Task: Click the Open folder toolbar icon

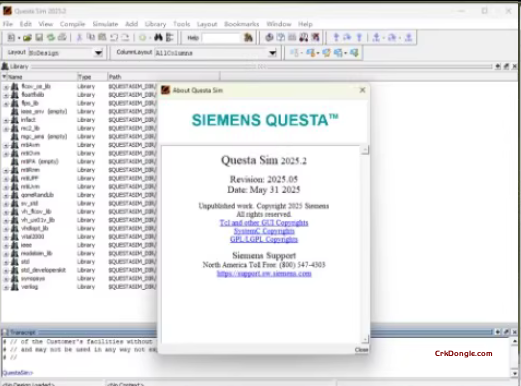Action: (27, 37)
